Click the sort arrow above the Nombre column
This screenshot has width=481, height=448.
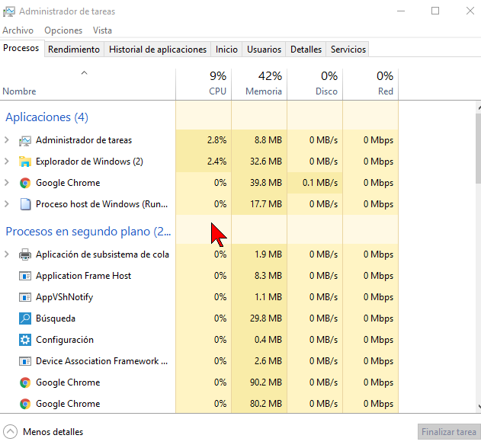84,73
